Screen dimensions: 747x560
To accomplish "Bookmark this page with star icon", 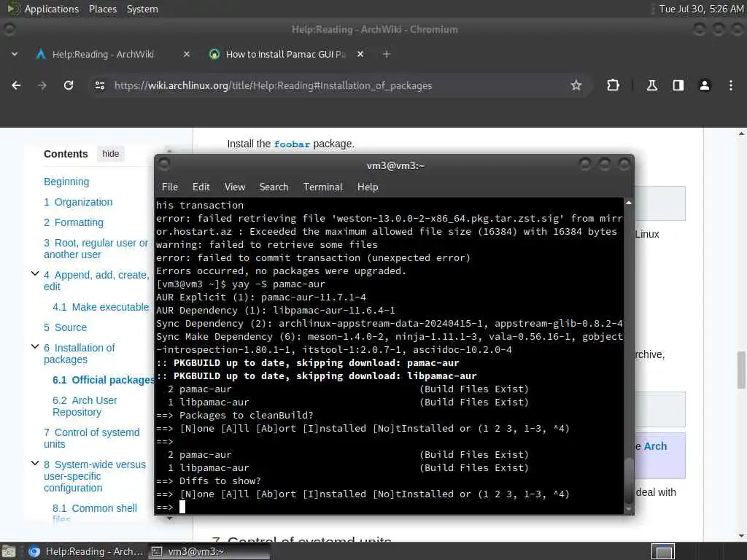I will coord(576,85).
